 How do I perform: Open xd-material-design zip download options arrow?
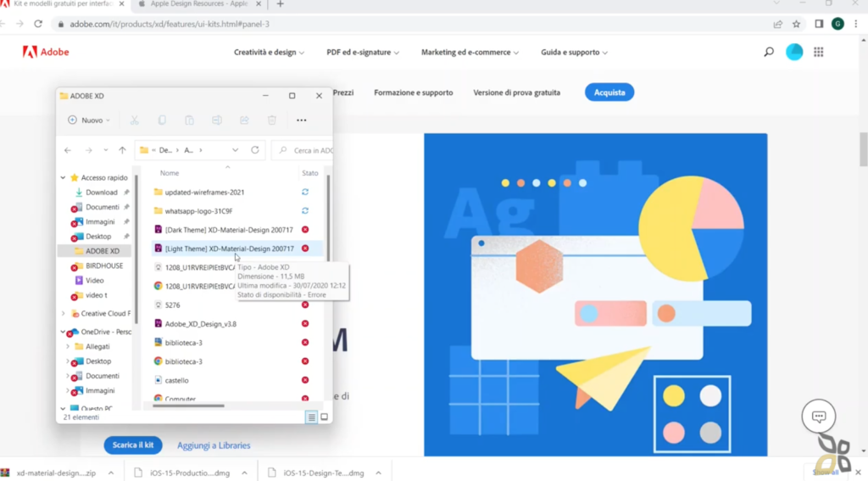pyautogui.click(x=111, y=473)
